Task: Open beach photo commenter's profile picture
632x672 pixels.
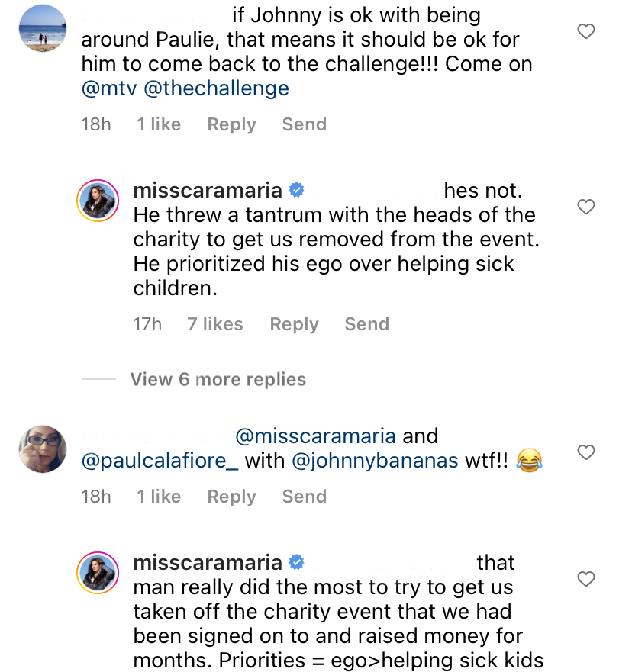Action: [43, 28]
